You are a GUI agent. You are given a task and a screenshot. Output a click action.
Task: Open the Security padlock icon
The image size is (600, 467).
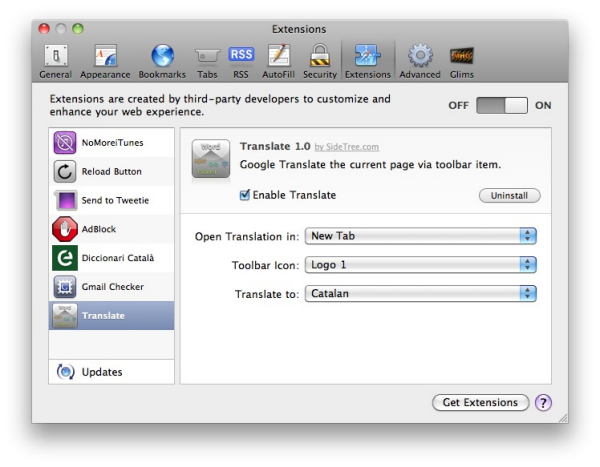coord(320,56)
